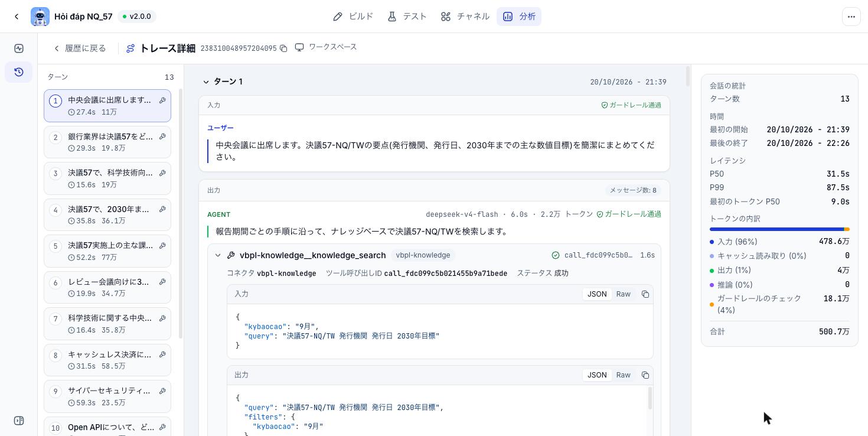Open the three-dot more options menu
Image resolution: width=868 pixels, height=436 pixels.
tap(851, 17)
